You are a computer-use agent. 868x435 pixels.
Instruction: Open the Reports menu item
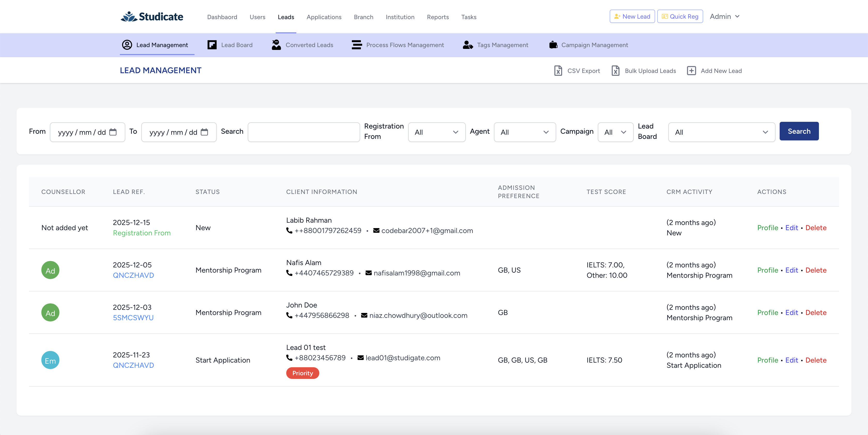(x=437, y=17)
